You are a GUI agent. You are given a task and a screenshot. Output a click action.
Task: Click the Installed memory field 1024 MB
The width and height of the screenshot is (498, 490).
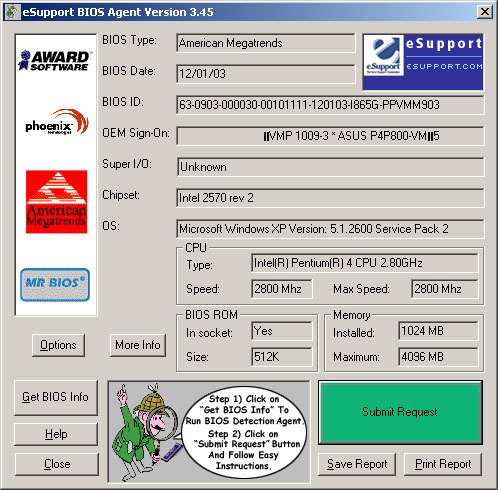click(x=438, y=331)
